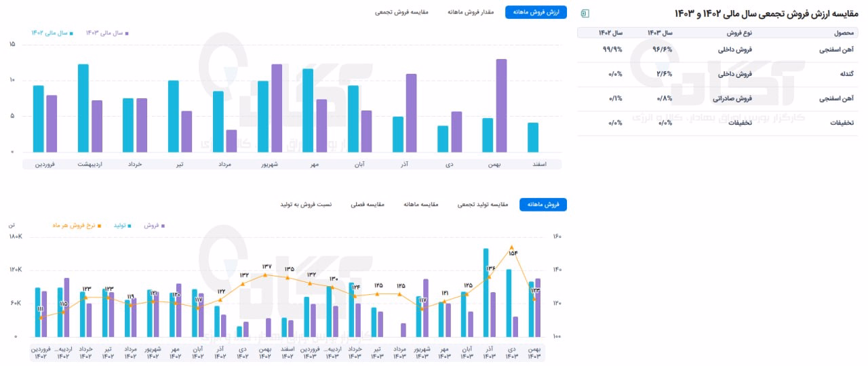Click the محصول column header
The height and width of the screenshot is (366, 868).
pos(843,33)
